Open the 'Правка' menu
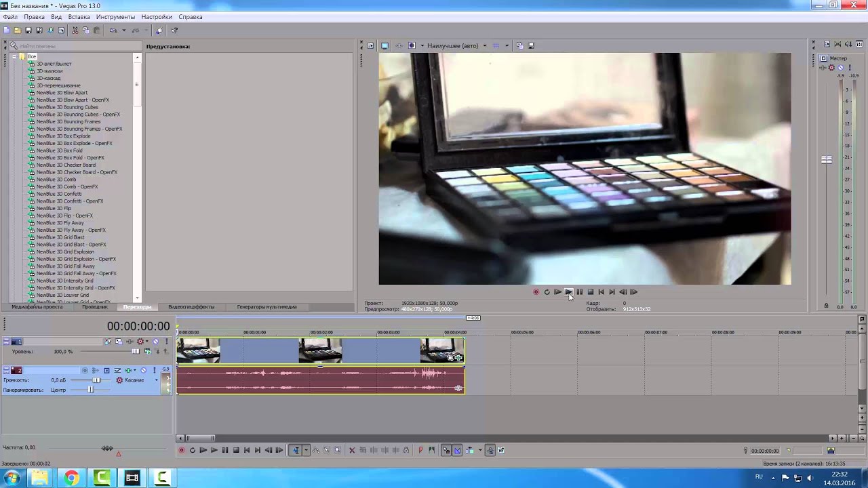 click(x=34, y=16)
